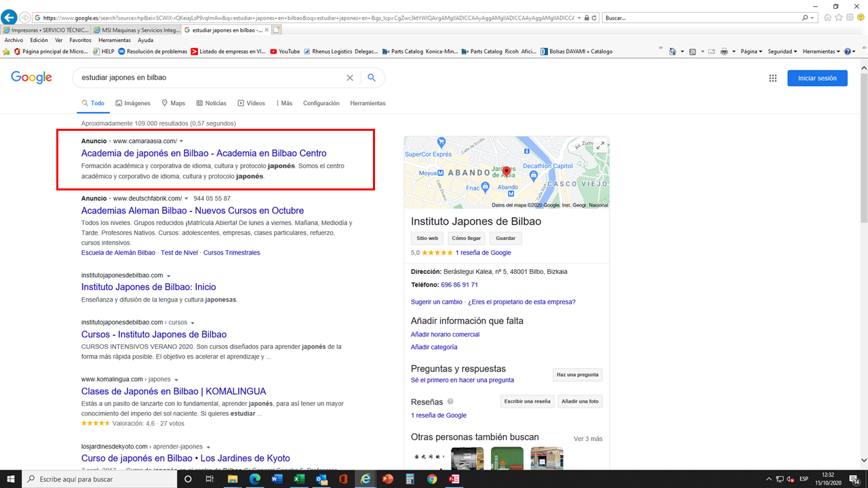
Task: Switch to the Vídeos search tab
Action: point(252,103)
